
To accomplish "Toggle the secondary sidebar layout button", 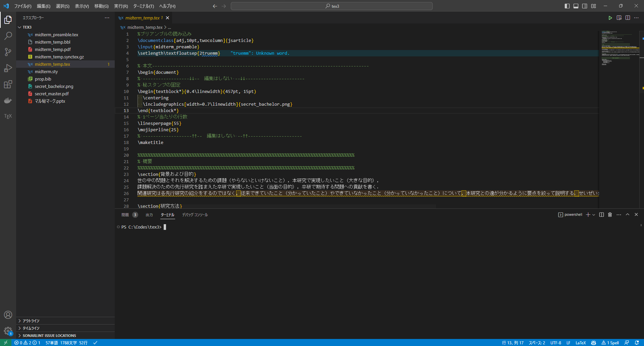I will (585, 6).
